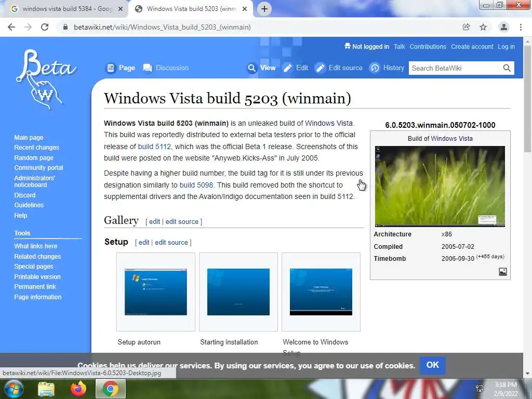The width and height of the screenshot is (532, 399).
Task: Open the History tab
Action: coord(387,68)
